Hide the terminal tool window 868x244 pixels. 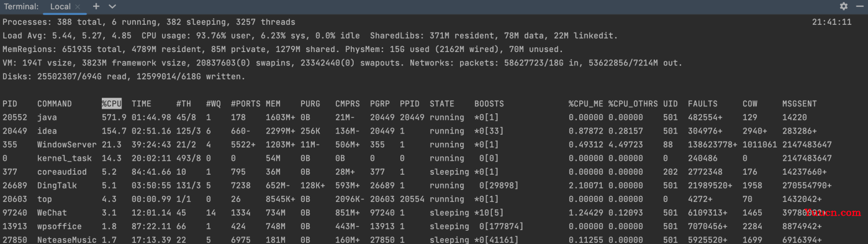(859, 6)
